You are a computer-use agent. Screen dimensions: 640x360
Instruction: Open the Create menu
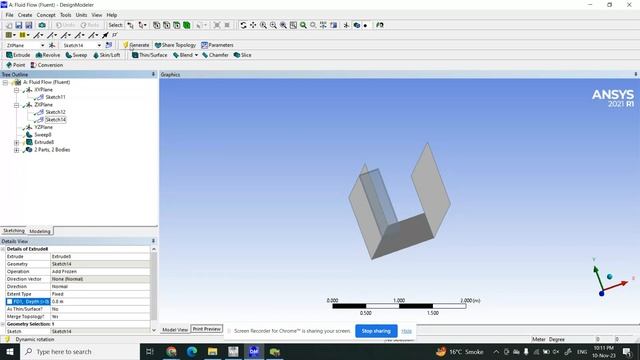tap(25, 15)
